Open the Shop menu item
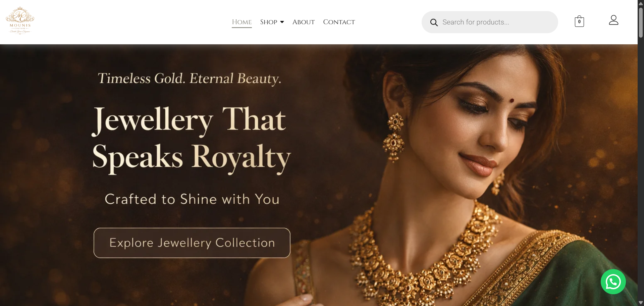This screenshot has width=644, height=306. 269,22
